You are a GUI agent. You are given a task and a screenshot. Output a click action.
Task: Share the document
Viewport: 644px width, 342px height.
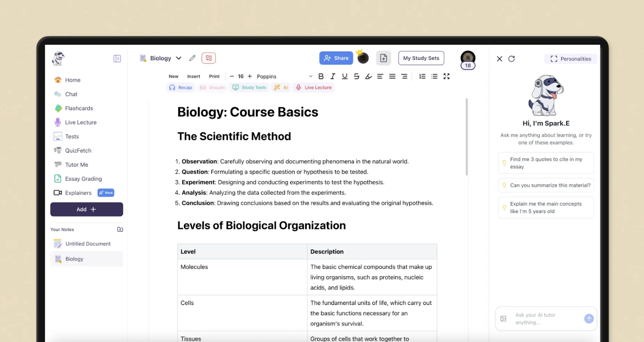click(336, 58)
